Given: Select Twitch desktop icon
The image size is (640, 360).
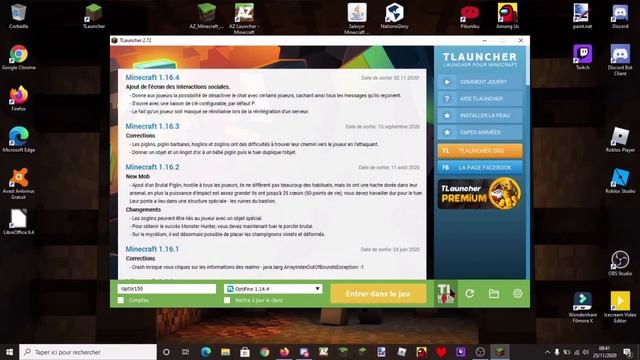Looking at the screenshot, I should [582, 58].
